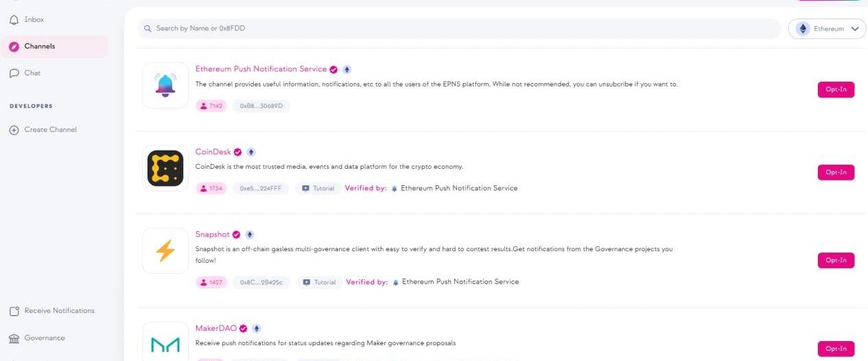The image size is (868, 361).
Task: Expand the Ethereum network dropdown
Action: click(x=827, y=29)
